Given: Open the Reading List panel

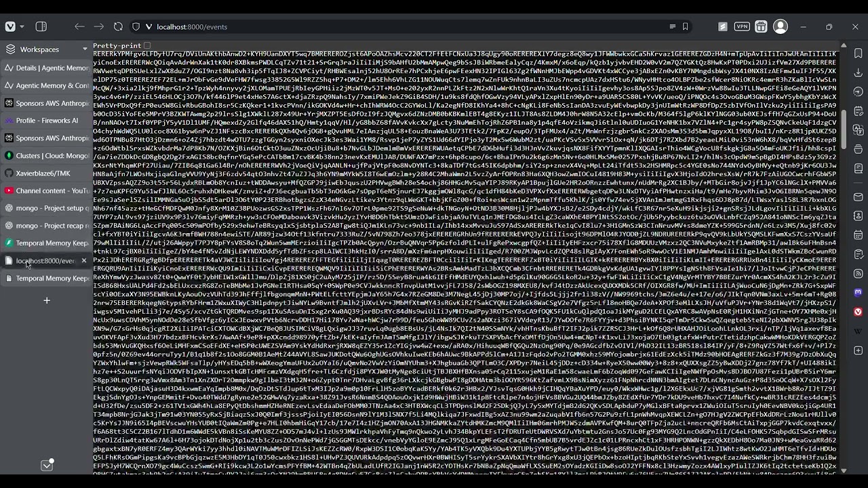Looking at the screenshot, I should tap(858, 168).
